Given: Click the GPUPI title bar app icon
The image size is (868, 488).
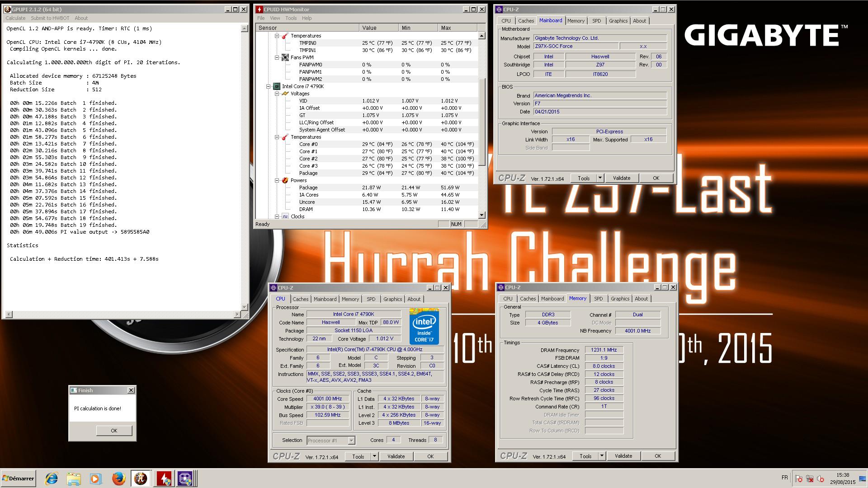Looking at the screenshot, I should click(x=7, y=9).
